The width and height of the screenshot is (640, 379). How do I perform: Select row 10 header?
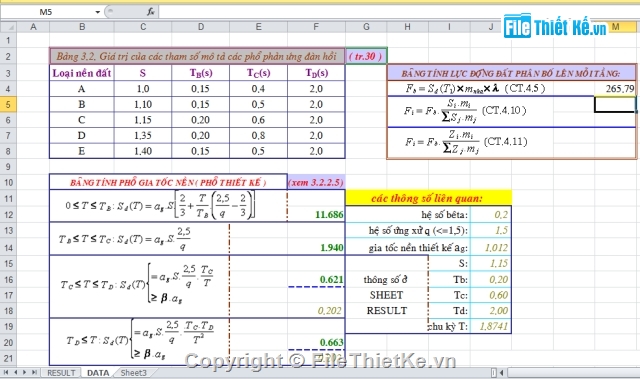tap(8, 182)
